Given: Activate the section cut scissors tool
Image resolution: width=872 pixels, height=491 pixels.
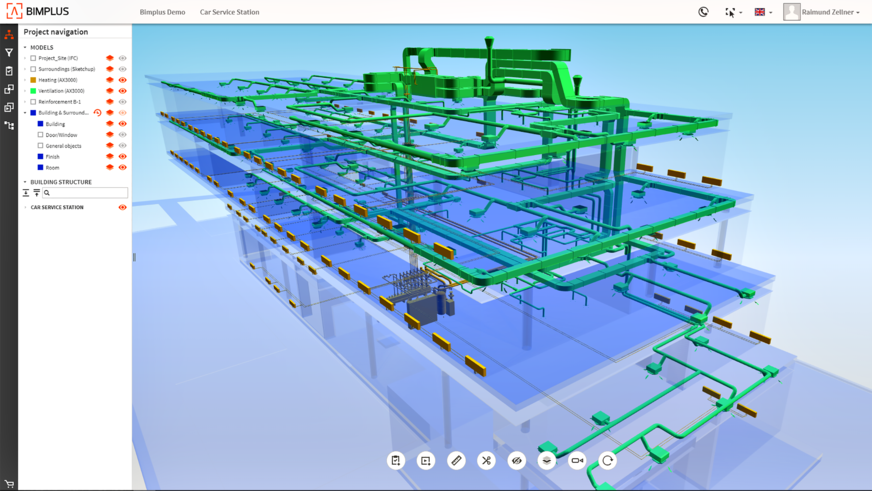Looking at the screenshot, I should 486,460.
